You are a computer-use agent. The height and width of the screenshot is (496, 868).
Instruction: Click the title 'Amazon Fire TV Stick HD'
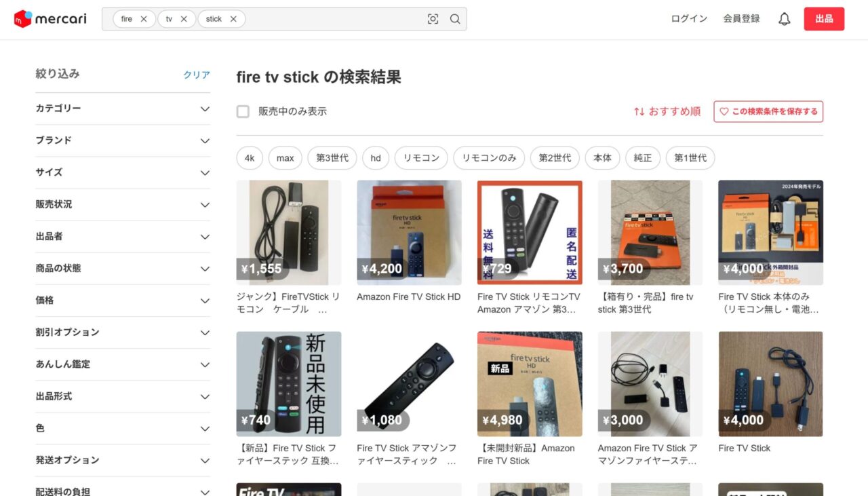[x=408, y=297]
